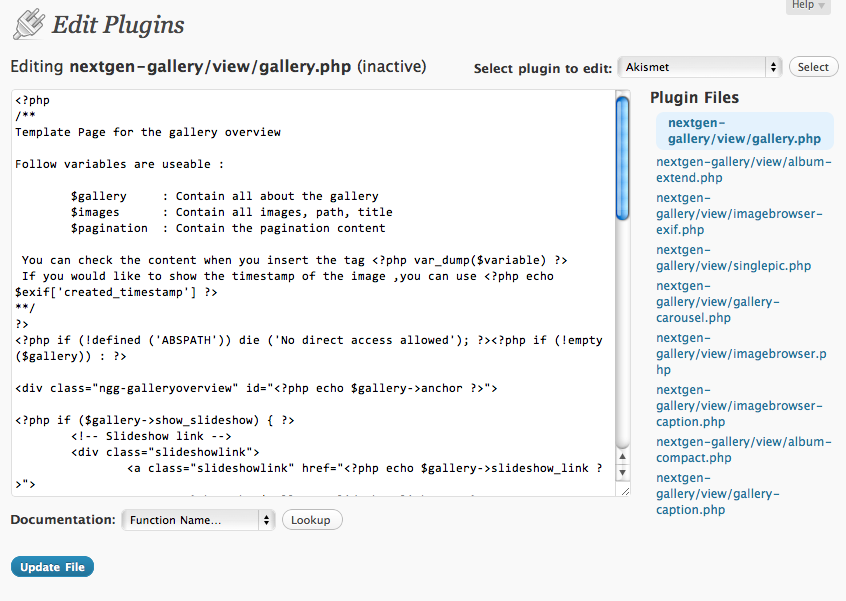Image resolution: width=846 pixels, height=601 pixels.
Task: Open the Help dropdown tab
Action: (808, 5)
